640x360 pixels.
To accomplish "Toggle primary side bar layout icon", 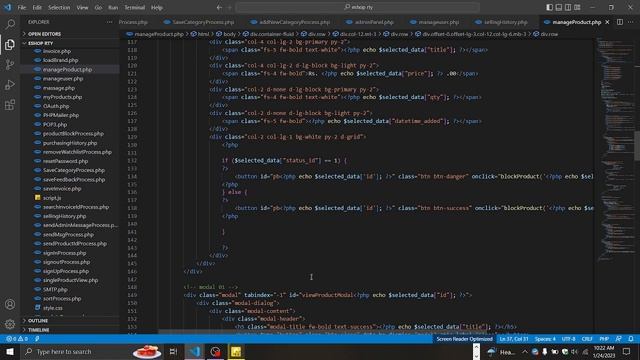I will tap(549, 7).
